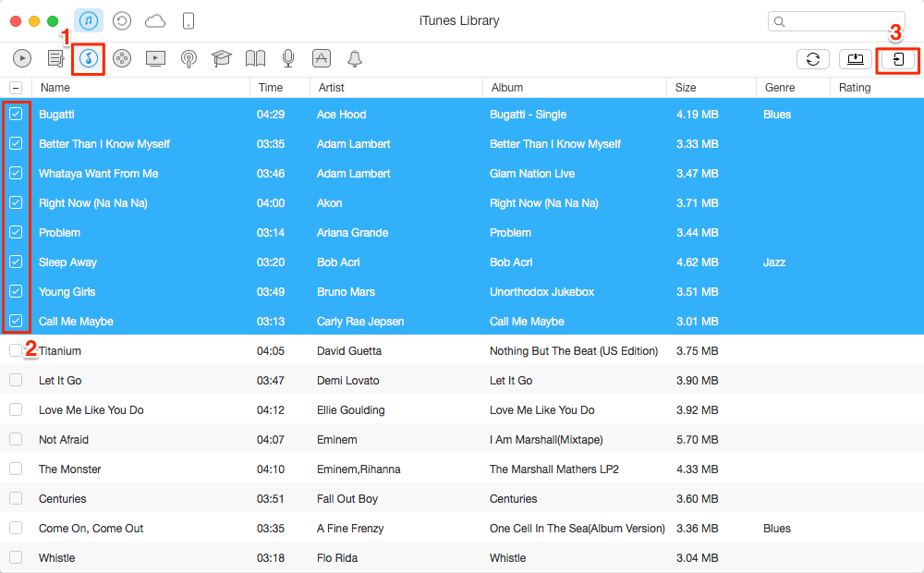Check the Not Afraid checkbox
This screenshot has width=924, height=573.
pyautogui.click(x=16, y=439)
